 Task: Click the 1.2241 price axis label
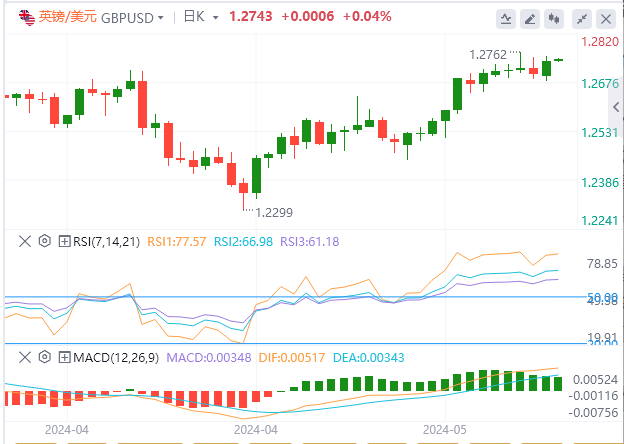click(x=600, y=220)
